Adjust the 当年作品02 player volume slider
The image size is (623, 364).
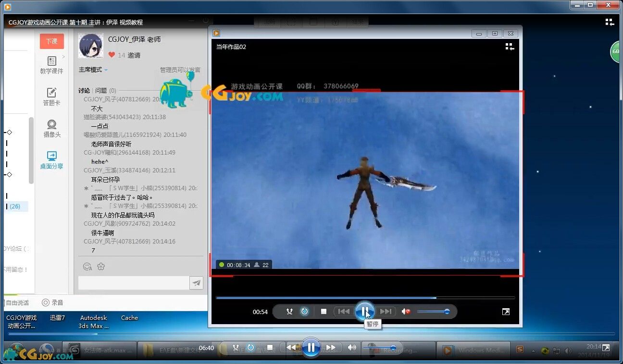tap(433, 312)
